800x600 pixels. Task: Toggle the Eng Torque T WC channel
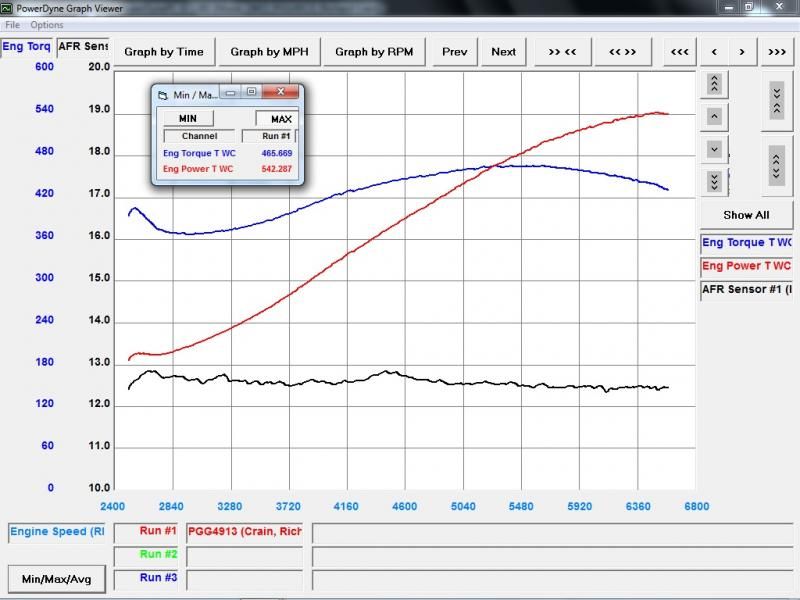point(746,243)
